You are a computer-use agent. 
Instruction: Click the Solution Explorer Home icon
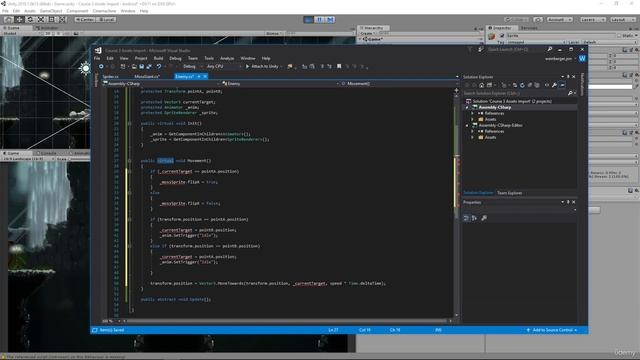(482, 85)
